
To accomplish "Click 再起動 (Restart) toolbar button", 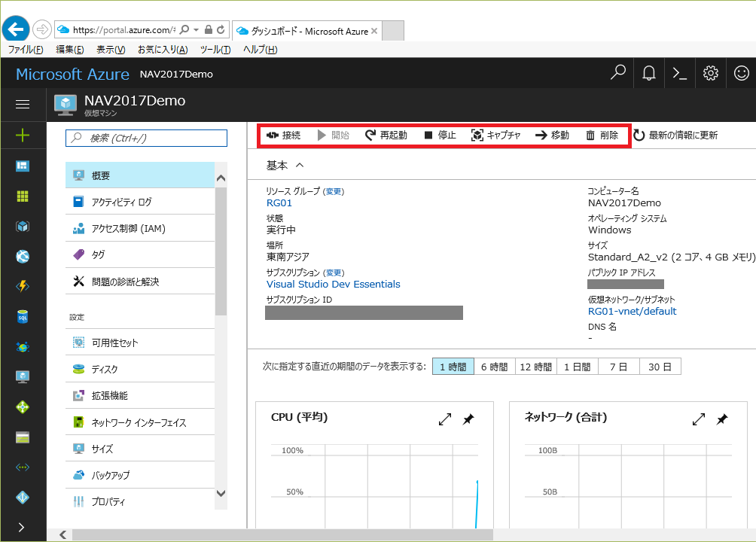I will pos(386,135).
